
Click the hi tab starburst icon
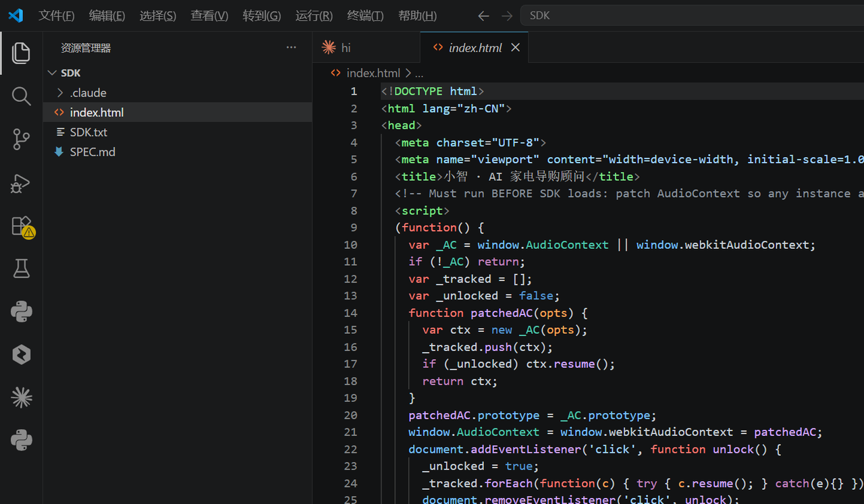point(329,47)
